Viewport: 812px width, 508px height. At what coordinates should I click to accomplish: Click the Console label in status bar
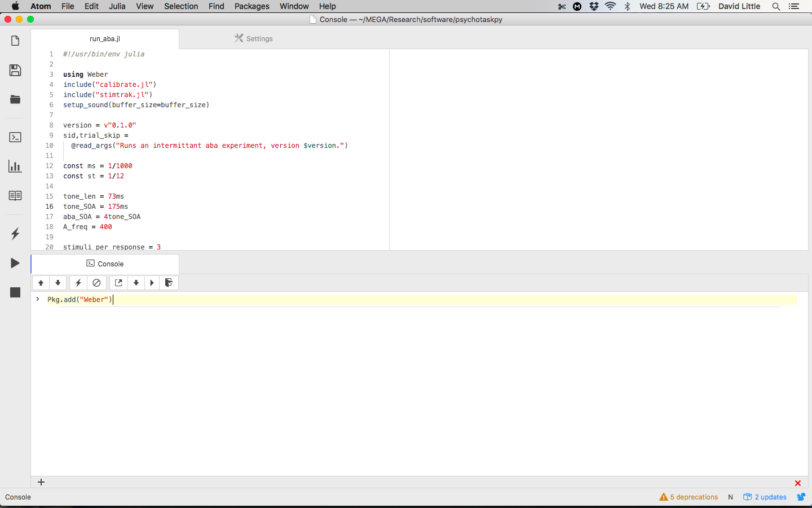[x=18, y=497]
